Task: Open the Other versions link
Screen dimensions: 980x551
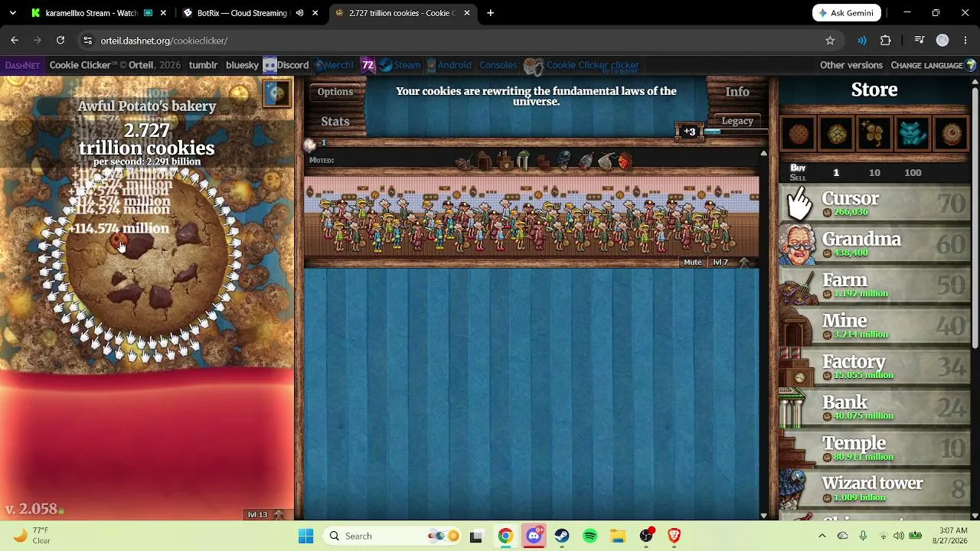Action: point(851,65)
